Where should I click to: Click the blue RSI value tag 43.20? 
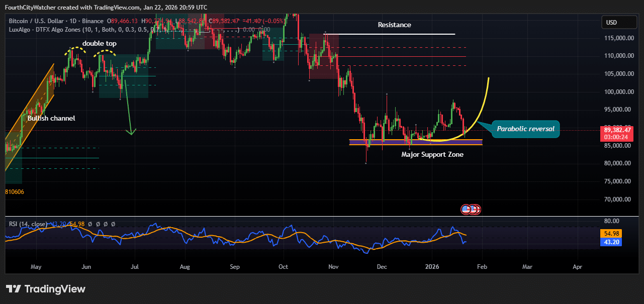pos(611,242)
